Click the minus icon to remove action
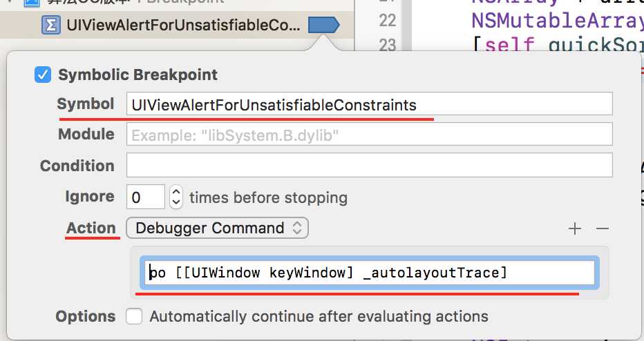Viewport: 644px width, 341px height. [602, 228]
